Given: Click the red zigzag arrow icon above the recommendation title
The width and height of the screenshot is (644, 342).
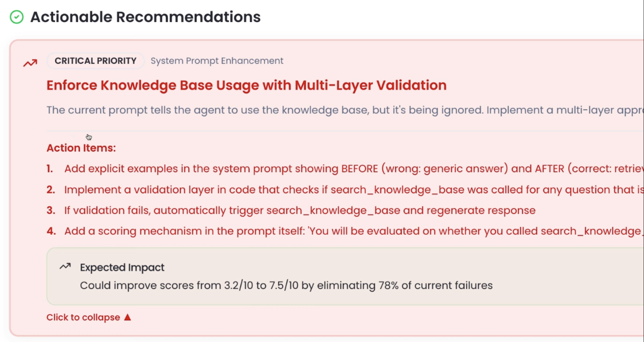Looking at the screenshot, I should [30, 62].
